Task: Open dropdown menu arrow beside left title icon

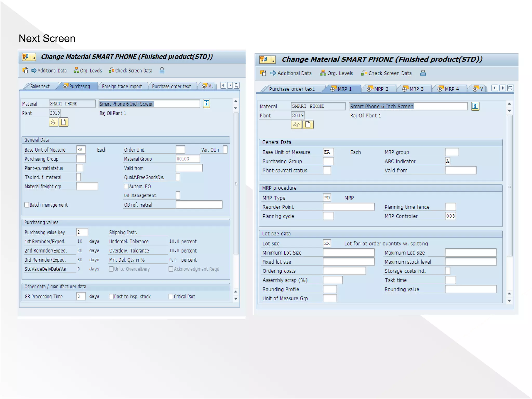Action: tap(34, 57)
